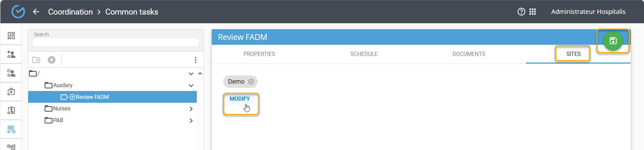Viewport: 644px width, 150px height.
Task: Open the three-dot options menu
Action: point(195,60)
